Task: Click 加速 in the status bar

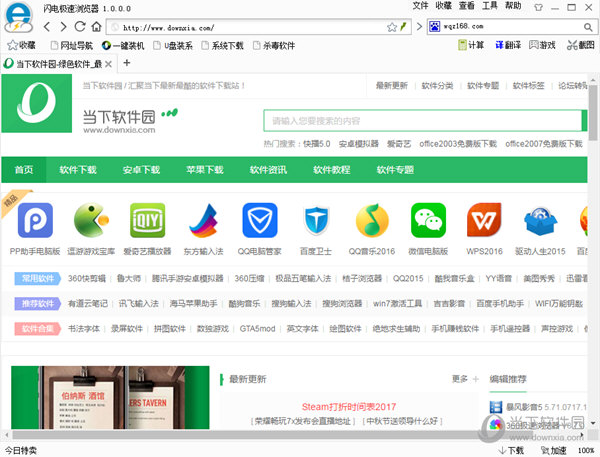Action: tap(554, 450)
